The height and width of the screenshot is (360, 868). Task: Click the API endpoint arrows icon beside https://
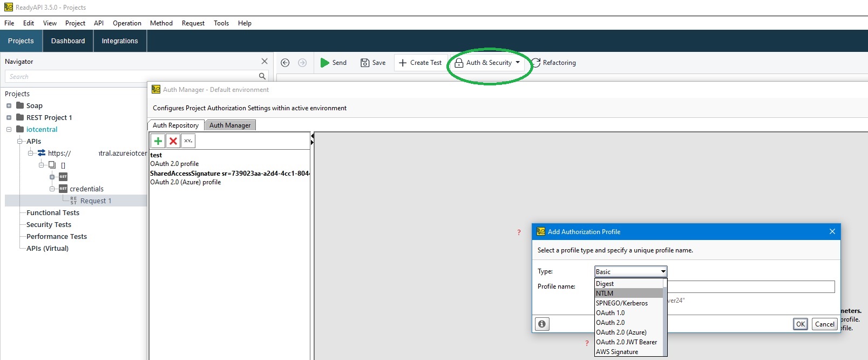[x=42, y=153]
